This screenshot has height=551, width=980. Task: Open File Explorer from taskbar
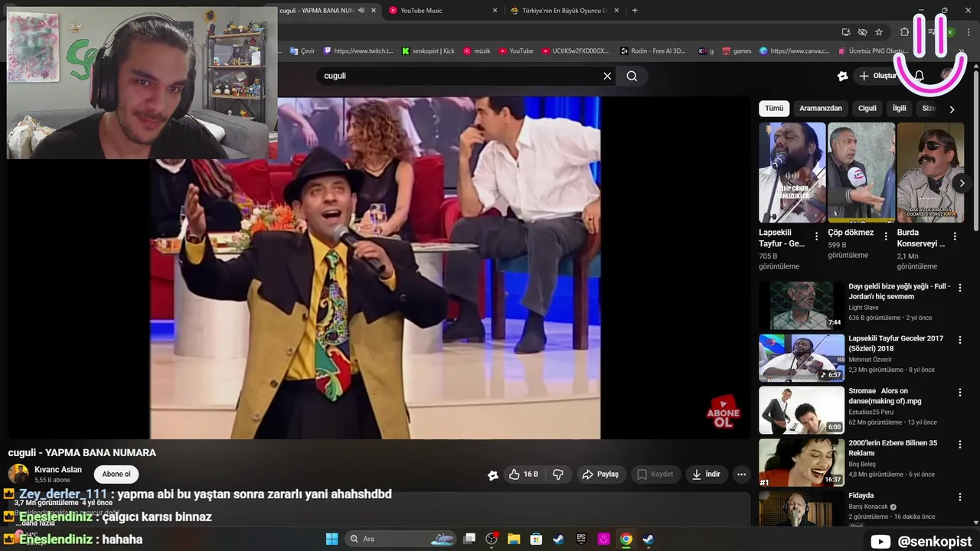point(514,539)
